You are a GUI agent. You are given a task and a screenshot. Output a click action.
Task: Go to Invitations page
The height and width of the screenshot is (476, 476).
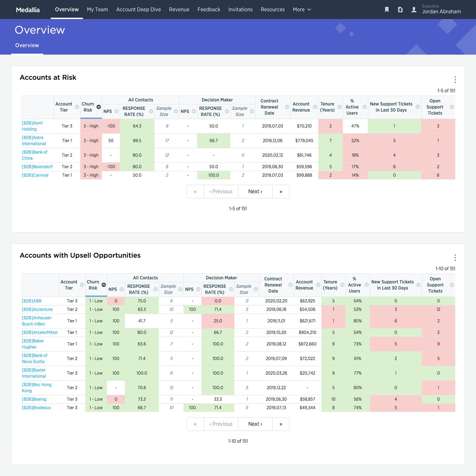(240, 9)
